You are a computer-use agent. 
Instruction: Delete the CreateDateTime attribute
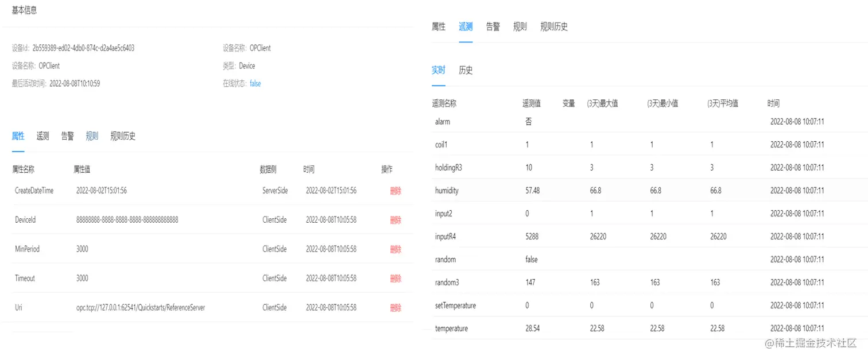(396, 191)
